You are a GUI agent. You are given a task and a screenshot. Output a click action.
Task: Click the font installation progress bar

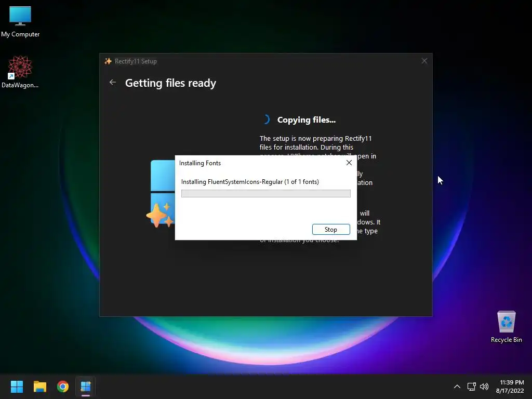[265, 193]
